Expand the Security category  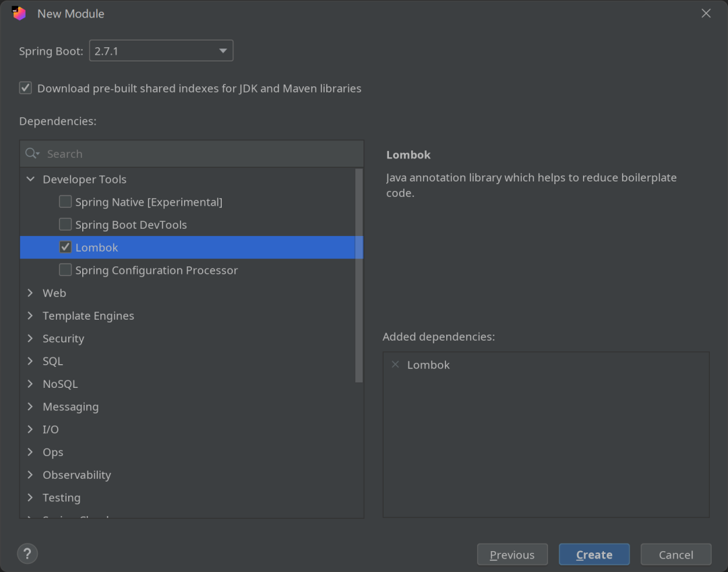(x=30, y=338)
